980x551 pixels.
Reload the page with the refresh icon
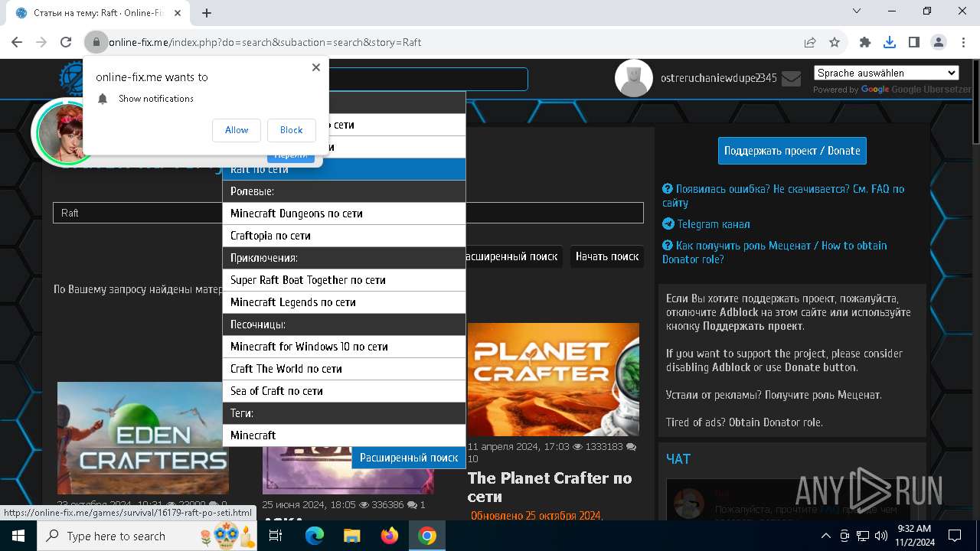(66, 43)
